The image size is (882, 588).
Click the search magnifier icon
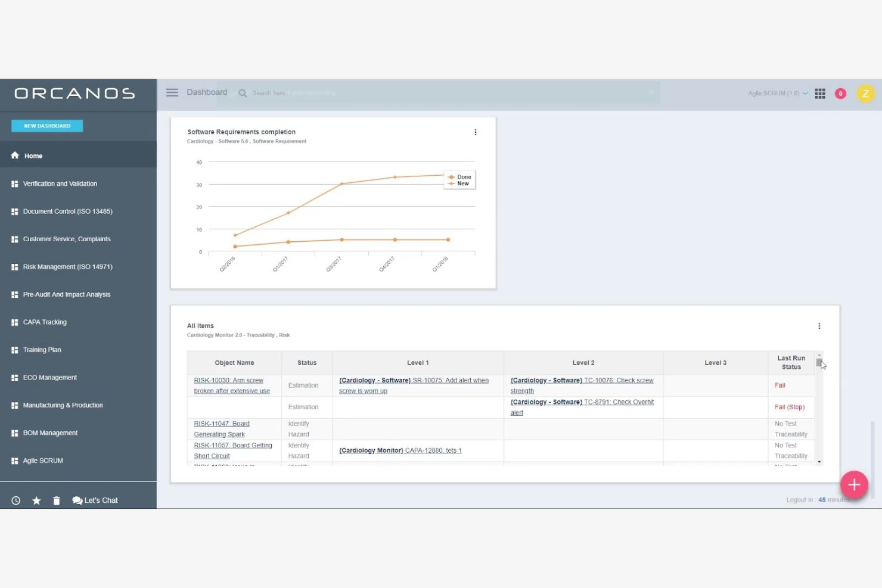tap(243, 93)
